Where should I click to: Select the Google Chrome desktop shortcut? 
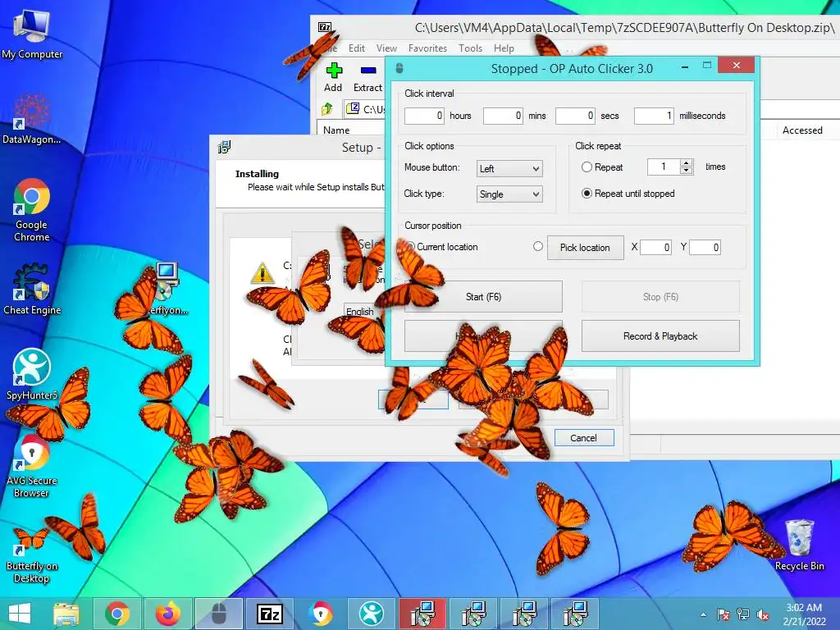tap(32, 209)
